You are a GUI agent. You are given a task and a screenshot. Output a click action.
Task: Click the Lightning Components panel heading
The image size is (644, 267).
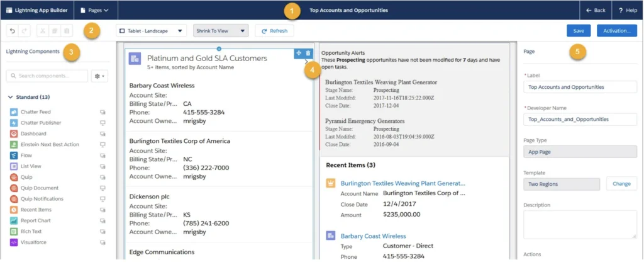coord(33,52)
